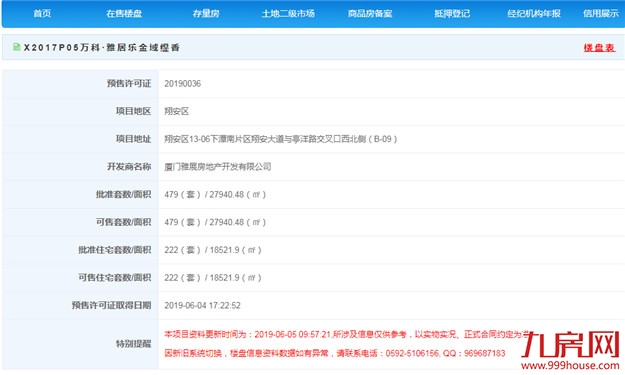The width and height of the screenshot is (625, 375).
Task: Click the 特别提醒 row label
Action: pyautogui.click(x=134, y=344)
